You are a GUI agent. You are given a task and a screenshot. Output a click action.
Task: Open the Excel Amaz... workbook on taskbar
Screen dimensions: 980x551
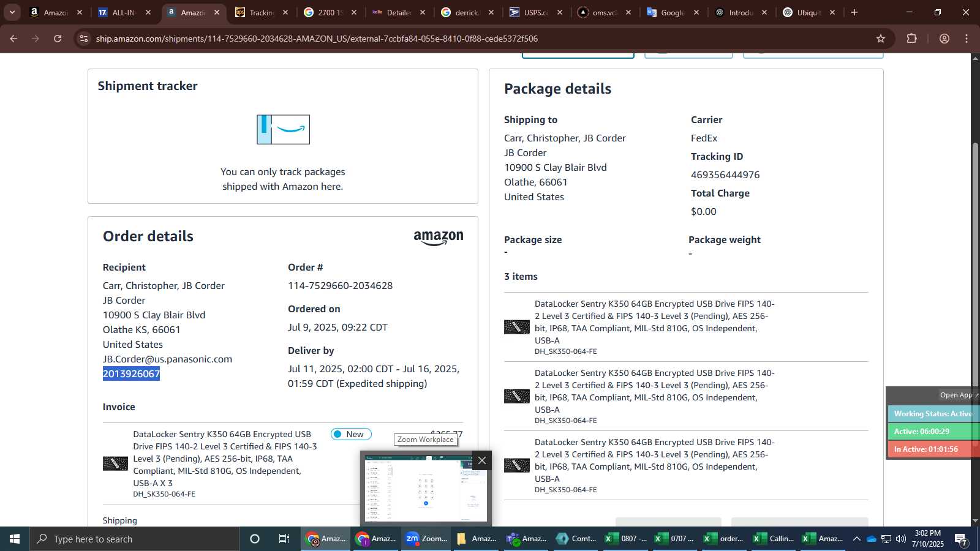point(824,539)
